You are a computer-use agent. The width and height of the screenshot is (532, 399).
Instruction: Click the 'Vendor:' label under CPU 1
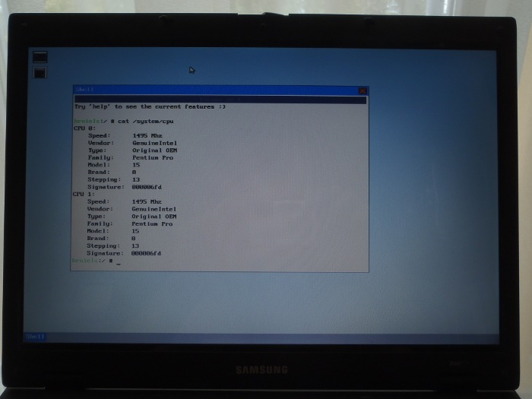click(100, 209)
